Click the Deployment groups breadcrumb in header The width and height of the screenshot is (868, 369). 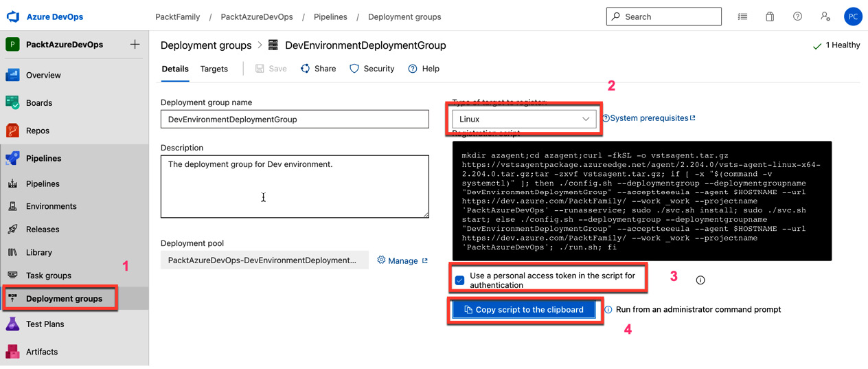[x=404, y=16]
